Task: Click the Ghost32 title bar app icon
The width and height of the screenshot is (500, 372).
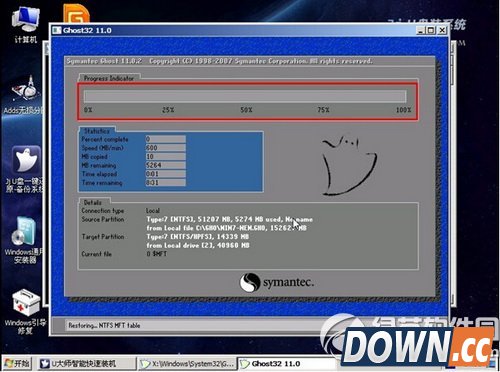Action: tap(57, 30)
